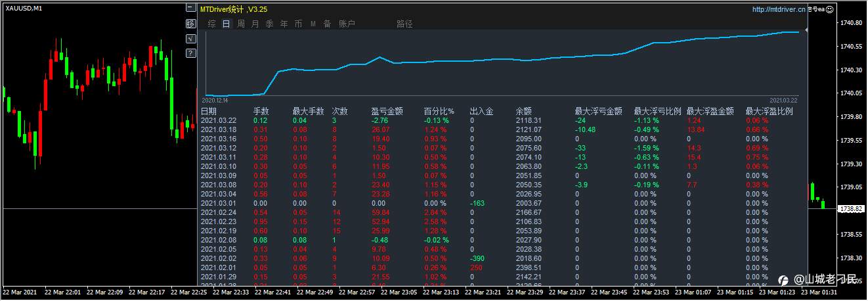Click the 盈亏金额 column header
Screen dimensions: 868x301
point(387,111)
